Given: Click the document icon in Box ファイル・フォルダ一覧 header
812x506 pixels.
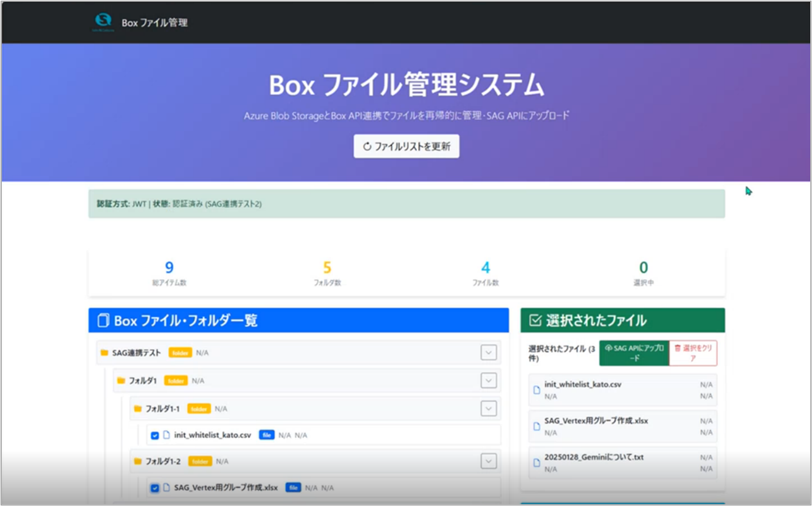Looking at the screenshot, I should (x=103, y=320).
